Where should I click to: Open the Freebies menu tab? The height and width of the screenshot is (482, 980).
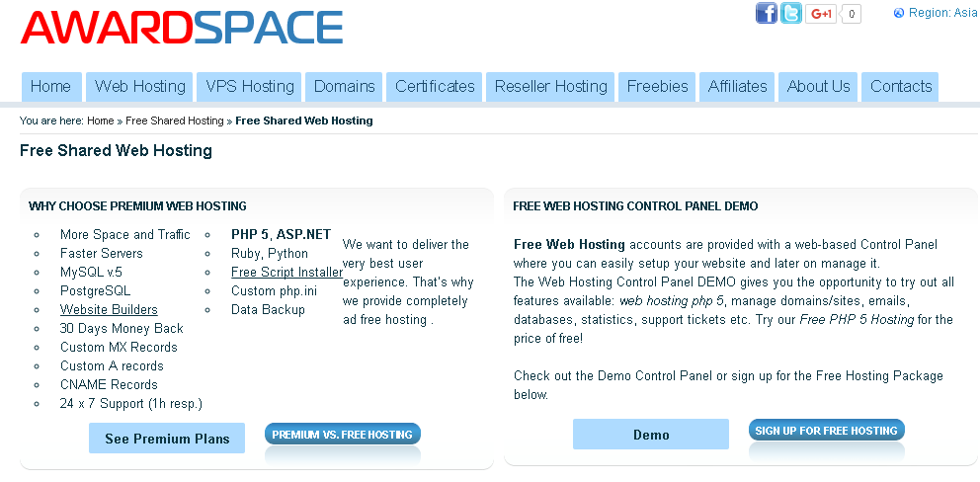[x=657, y=86]
